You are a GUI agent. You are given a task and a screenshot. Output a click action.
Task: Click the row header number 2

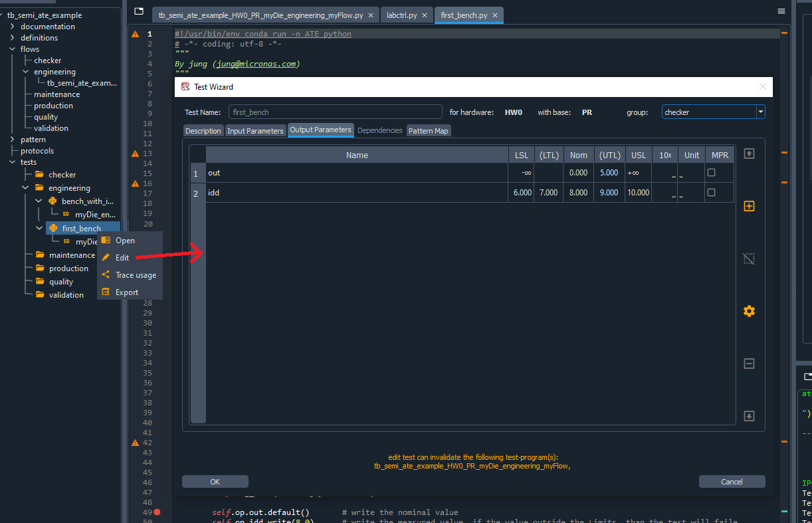coord(197,193)
